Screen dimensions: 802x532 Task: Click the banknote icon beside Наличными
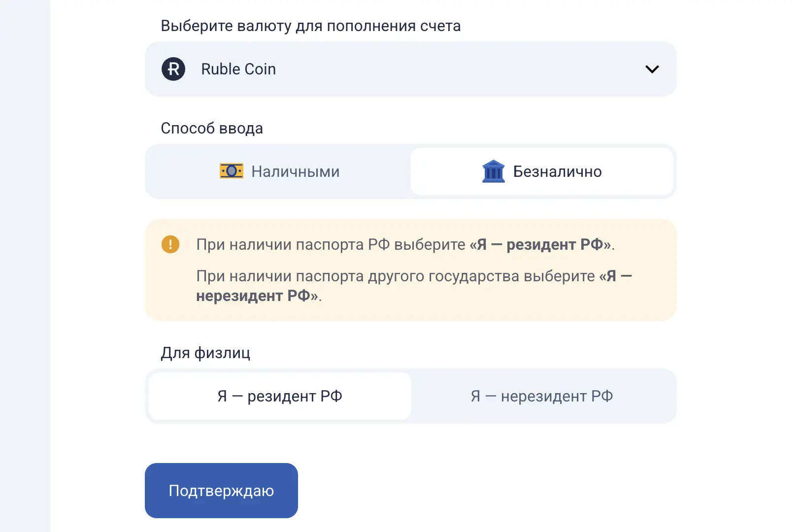[231, 171]
